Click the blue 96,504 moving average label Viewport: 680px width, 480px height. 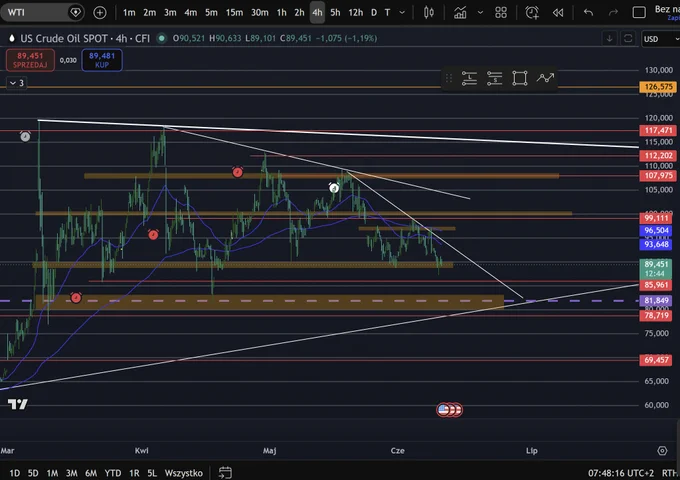point(656,230)
